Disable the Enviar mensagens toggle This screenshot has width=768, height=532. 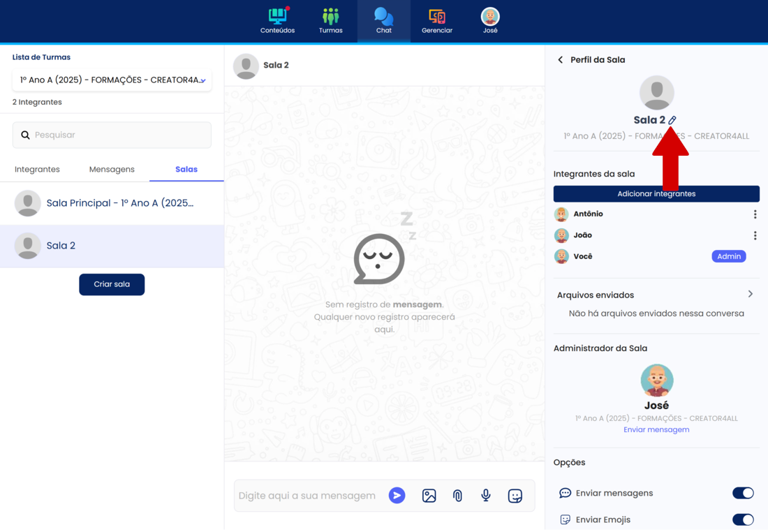[x=742, y=493]
